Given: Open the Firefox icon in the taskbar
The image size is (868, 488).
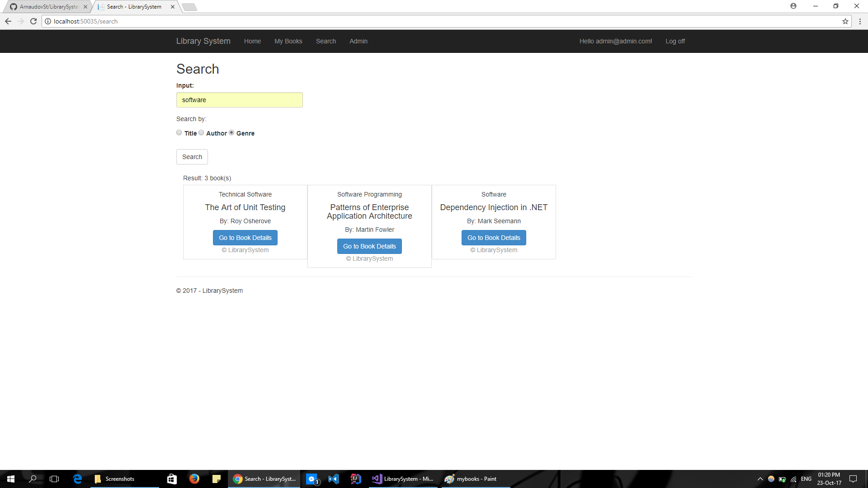Looking at the screenshot, I should [x=194, y=479].
